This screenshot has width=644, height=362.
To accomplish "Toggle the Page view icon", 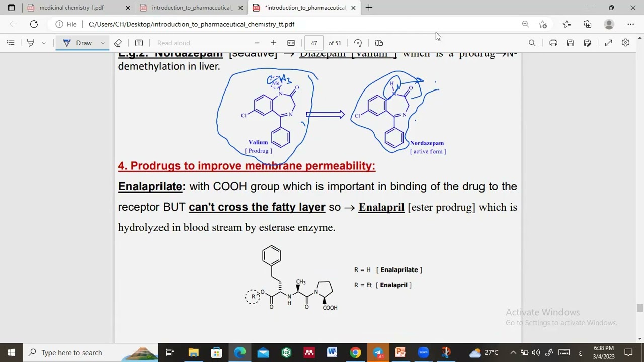I will pyautogui.click(x=379, y=43).
